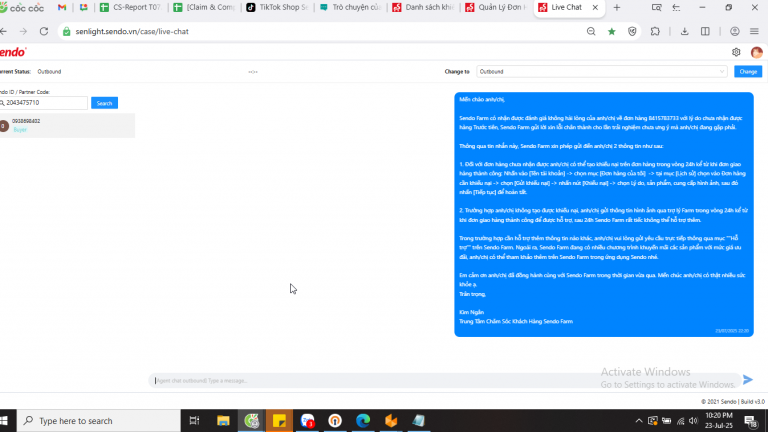Viewport: 768px width, 432px height.
Task: Switch to the Trò chuyện tab
Action: pos(351,7)
